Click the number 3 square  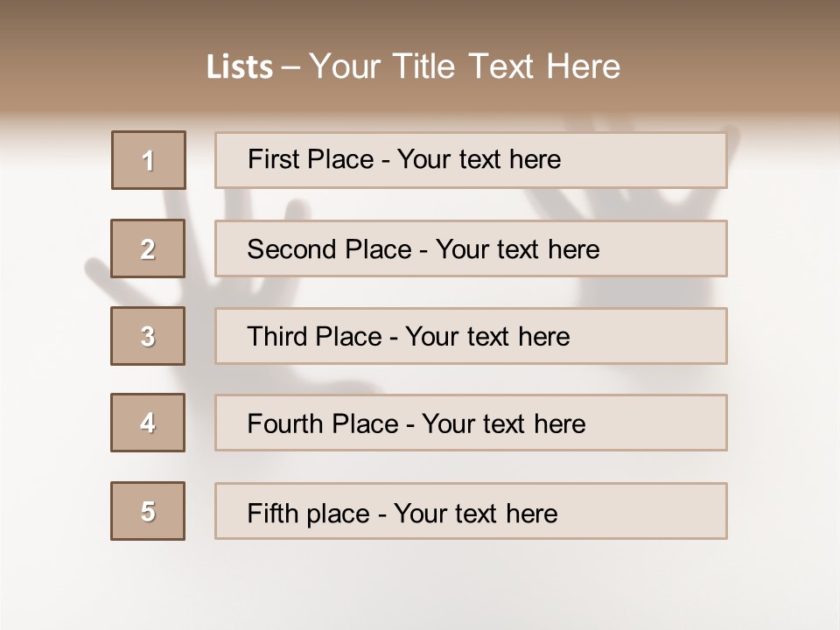coord(148,336)
